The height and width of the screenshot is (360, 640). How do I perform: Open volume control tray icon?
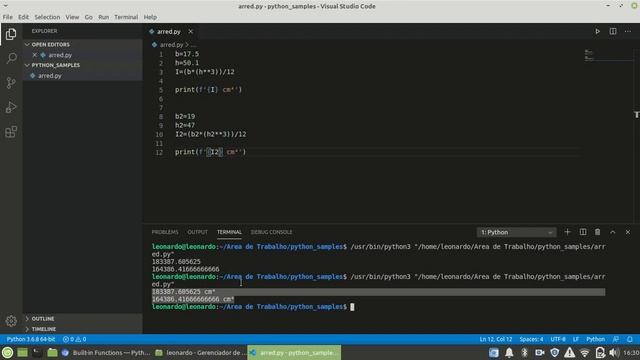coord(614,353)
